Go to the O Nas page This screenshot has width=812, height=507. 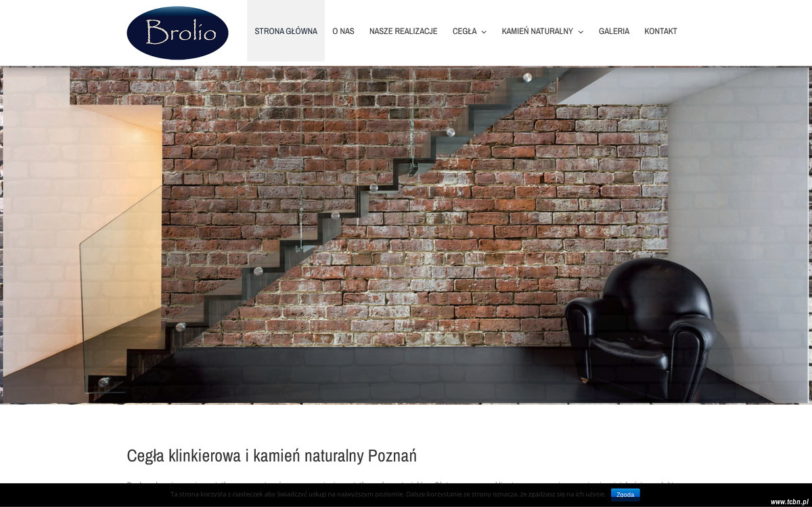[343, 31]
